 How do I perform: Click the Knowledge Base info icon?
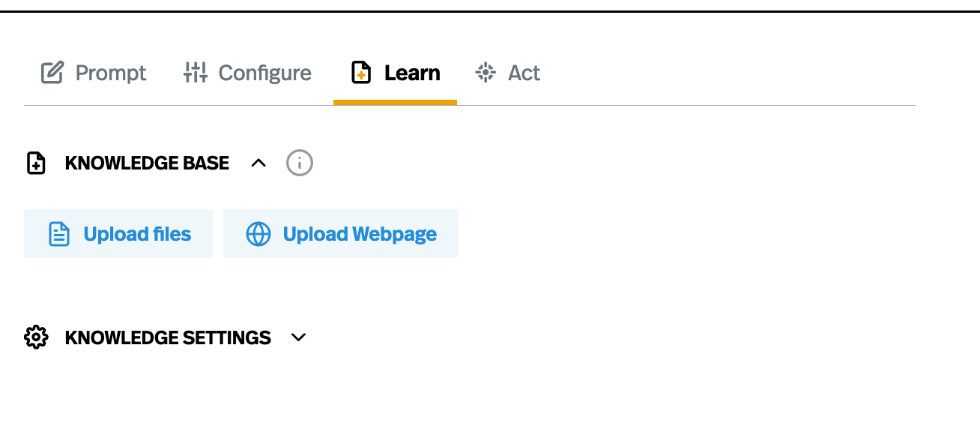[x=300, y=163]
